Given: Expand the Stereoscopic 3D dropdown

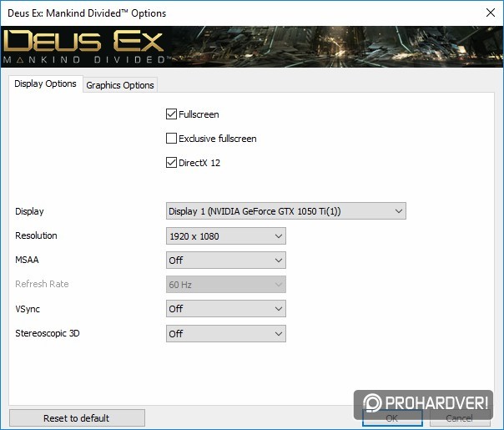Looking at the screenshot, I should click(226, 333).
